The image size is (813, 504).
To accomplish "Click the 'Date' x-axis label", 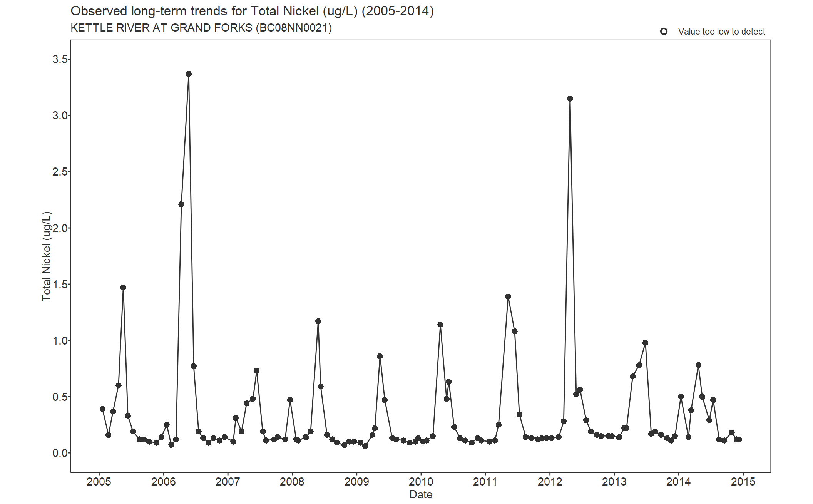I will [421, 494].
